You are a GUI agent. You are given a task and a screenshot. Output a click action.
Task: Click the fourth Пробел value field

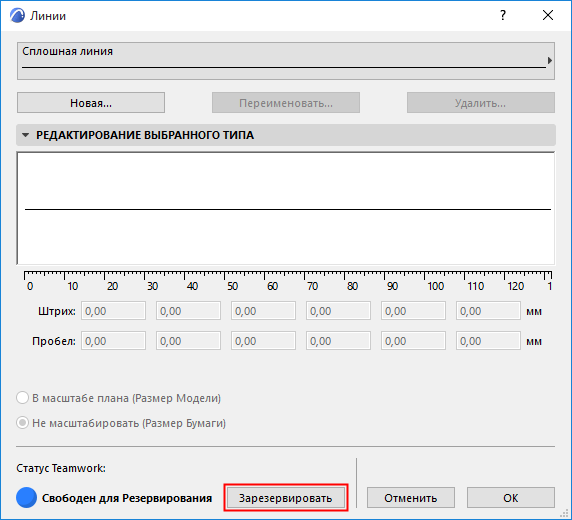coord(338,341)
